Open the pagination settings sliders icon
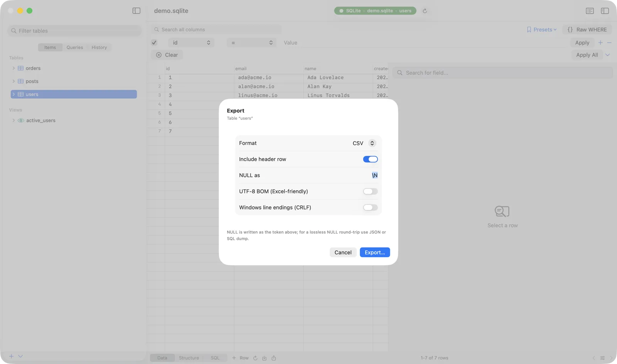 602,358
